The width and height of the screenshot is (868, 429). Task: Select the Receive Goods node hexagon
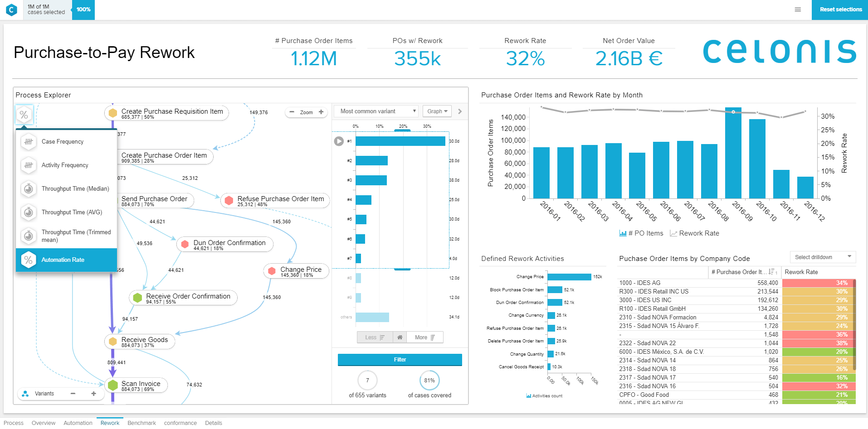(113, 341)
